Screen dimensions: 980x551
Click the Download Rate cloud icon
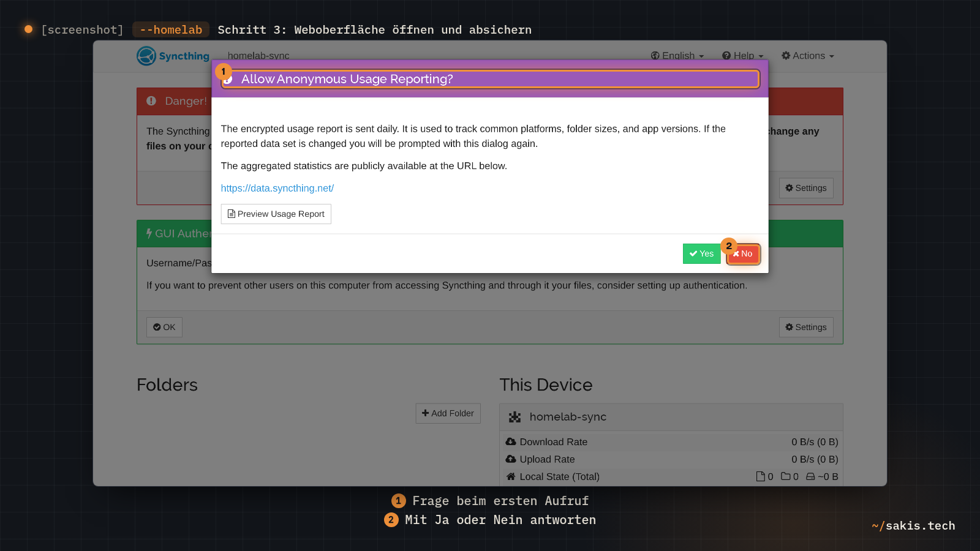511,441
